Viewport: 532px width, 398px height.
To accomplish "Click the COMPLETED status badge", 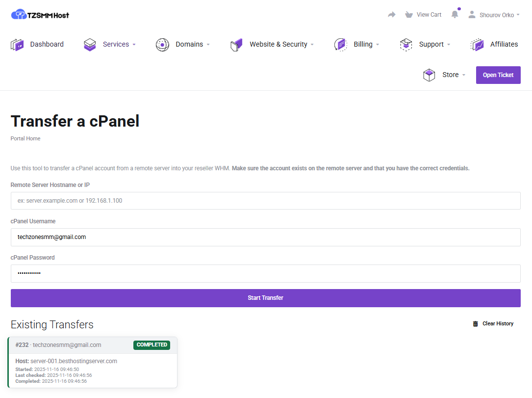I will (x=152, y=345).
